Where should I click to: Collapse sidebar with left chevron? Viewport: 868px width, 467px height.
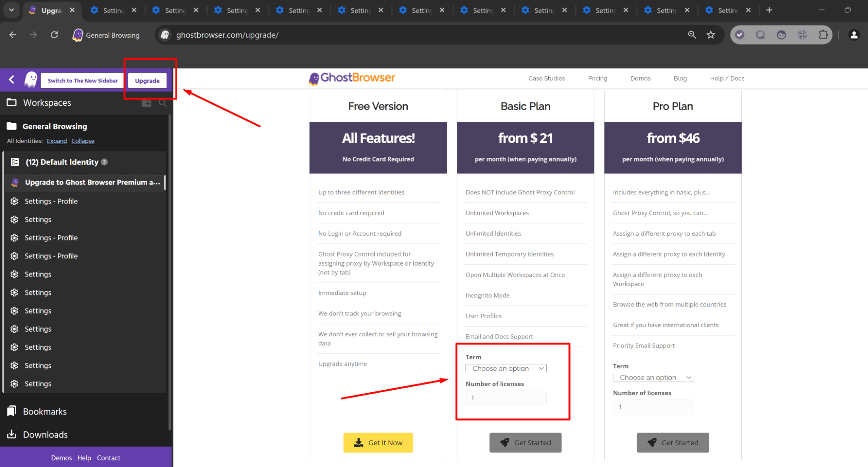coord(12,80)
